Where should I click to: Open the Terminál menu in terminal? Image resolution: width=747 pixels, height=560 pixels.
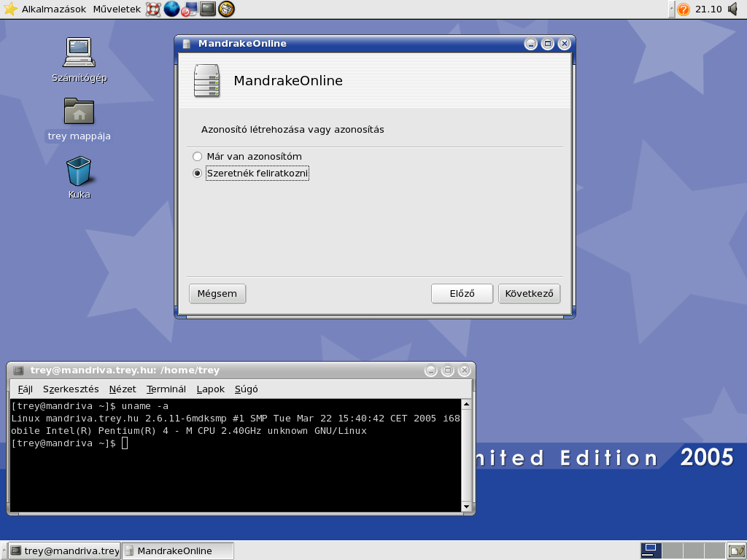tap(166, 389)
